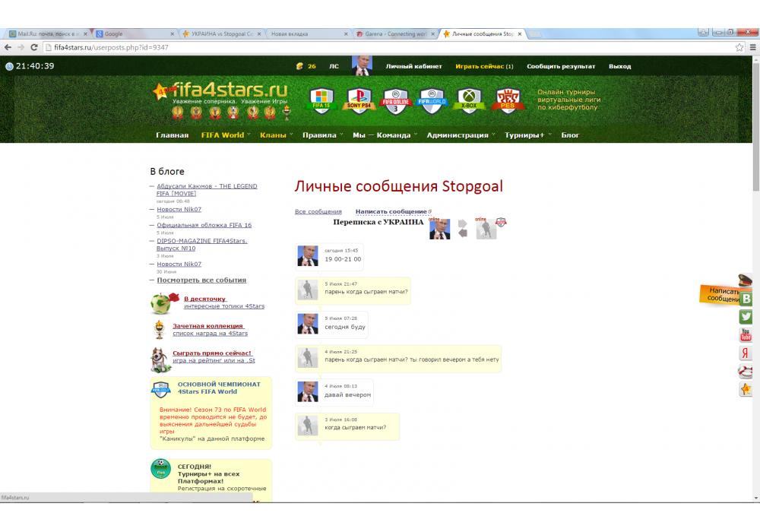This screenshot has height=532, width=760.
Task: Reload the page using the refresh button
Action: coord(34,47)
